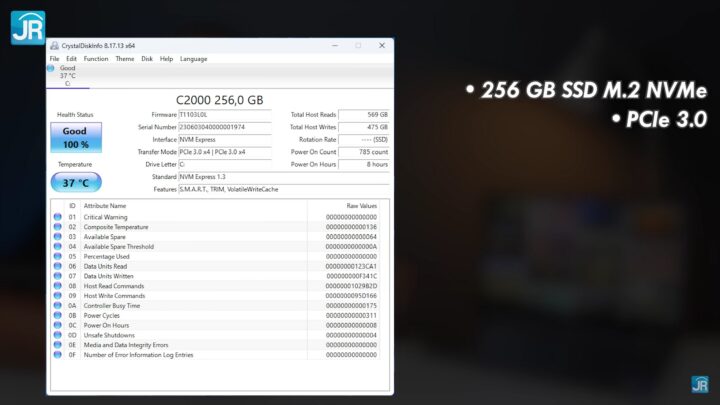Click the Raw Values column header
This screenshot has width=720, height=405.
pos(361,206)
